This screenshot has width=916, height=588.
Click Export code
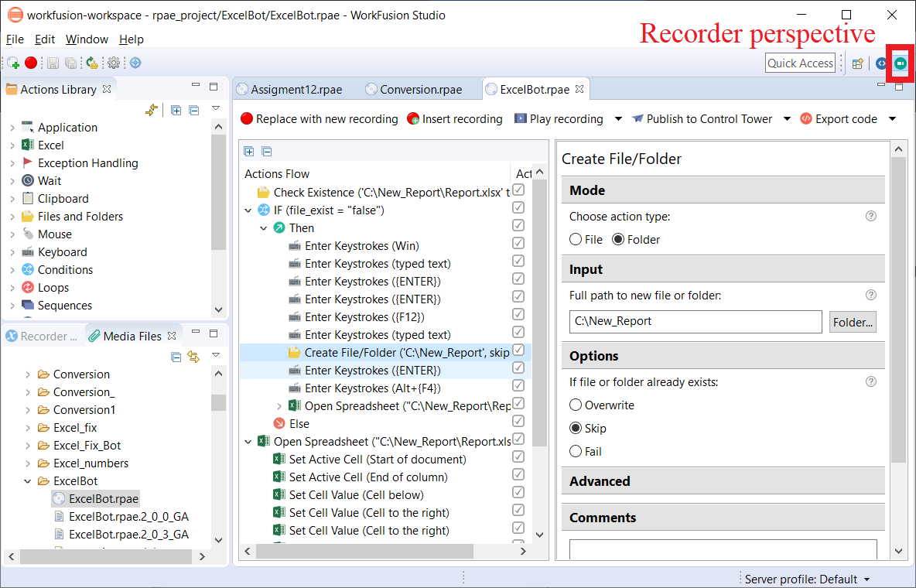point(839,119)
